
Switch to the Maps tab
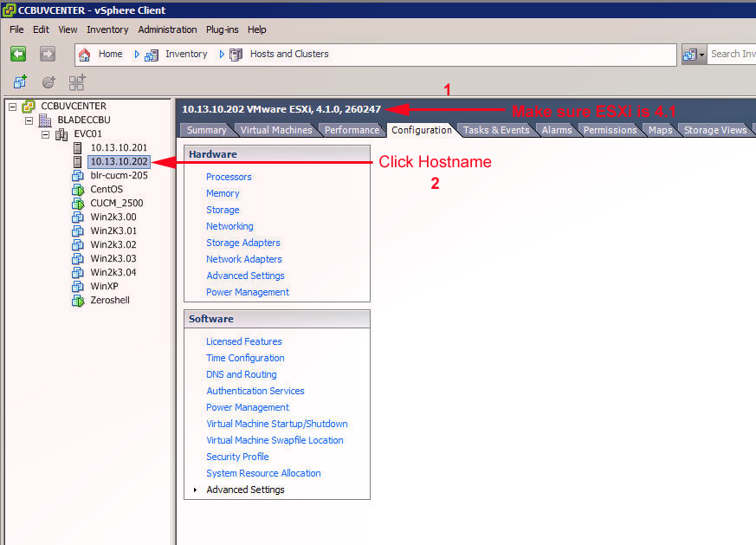tap(660, 130)
